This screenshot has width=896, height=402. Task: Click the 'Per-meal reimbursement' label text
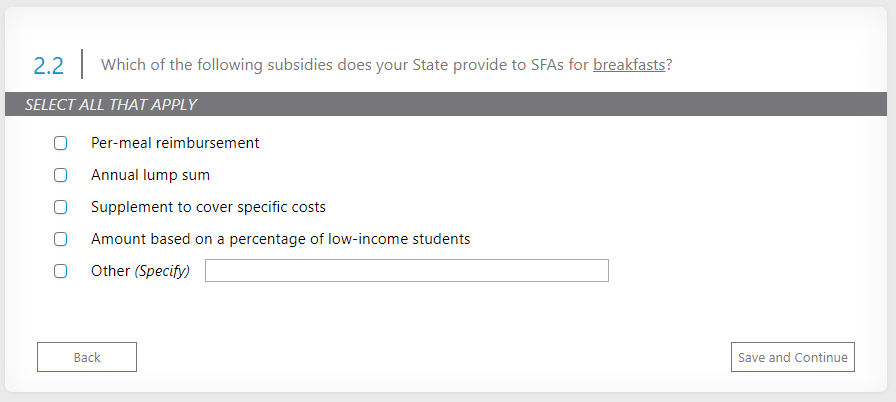point(175,143)
